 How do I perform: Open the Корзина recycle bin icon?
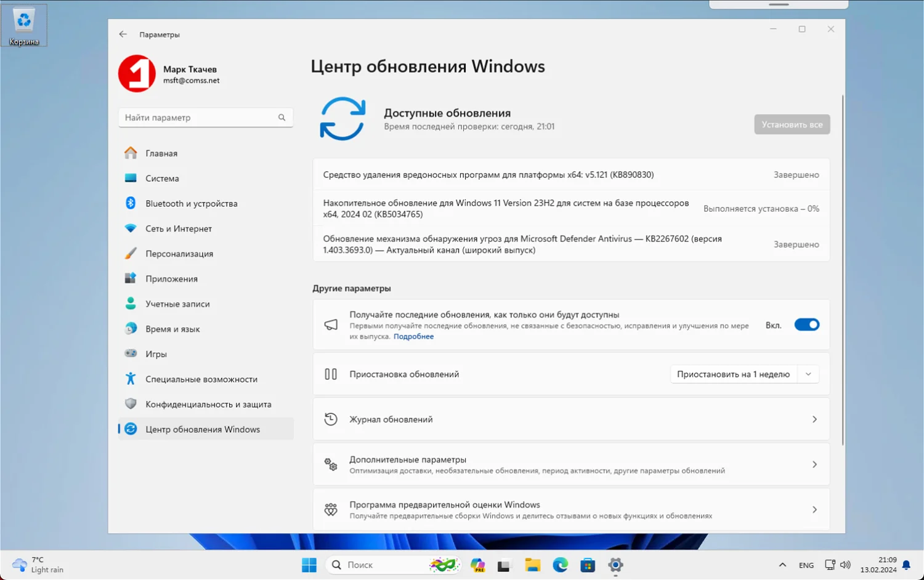tap(24, 25)
